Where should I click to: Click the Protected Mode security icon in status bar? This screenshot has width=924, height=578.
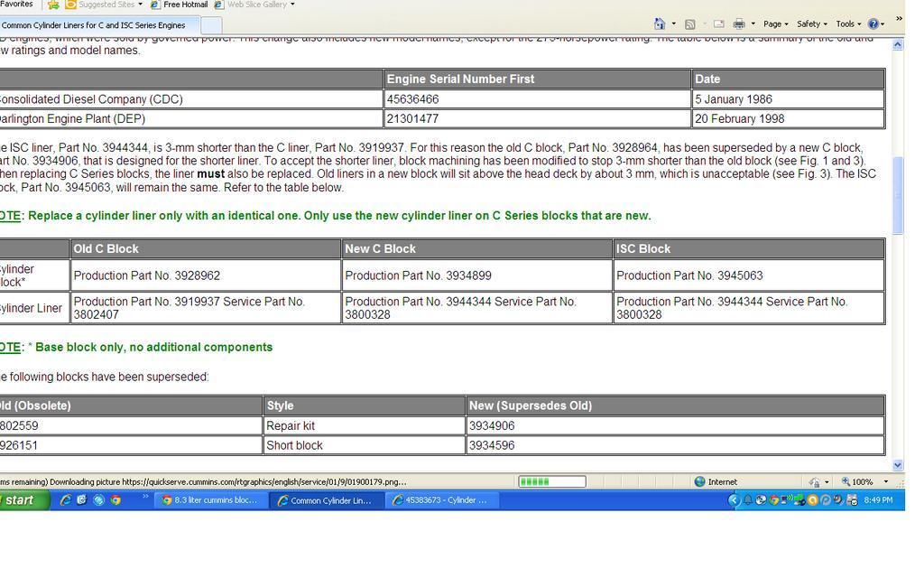click(x=815, y=482)
